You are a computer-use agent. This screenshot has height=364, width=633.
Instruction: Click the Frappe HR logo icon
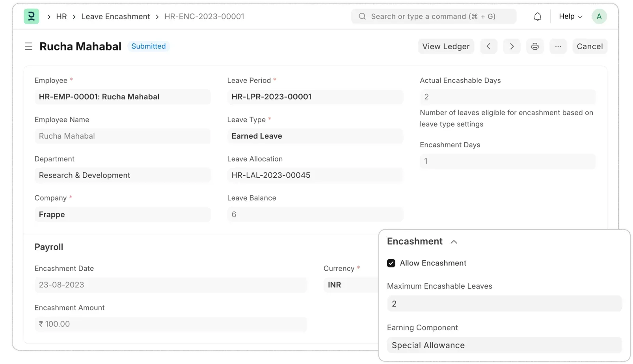click(x=32, y=17)
